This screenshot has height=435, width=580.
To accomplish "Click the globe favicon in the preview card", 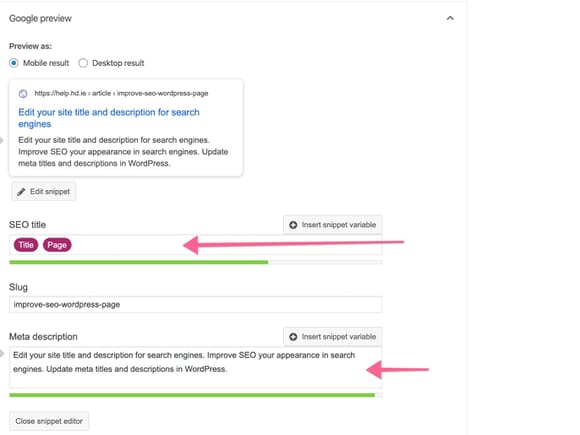I will (x=23, y=94).
